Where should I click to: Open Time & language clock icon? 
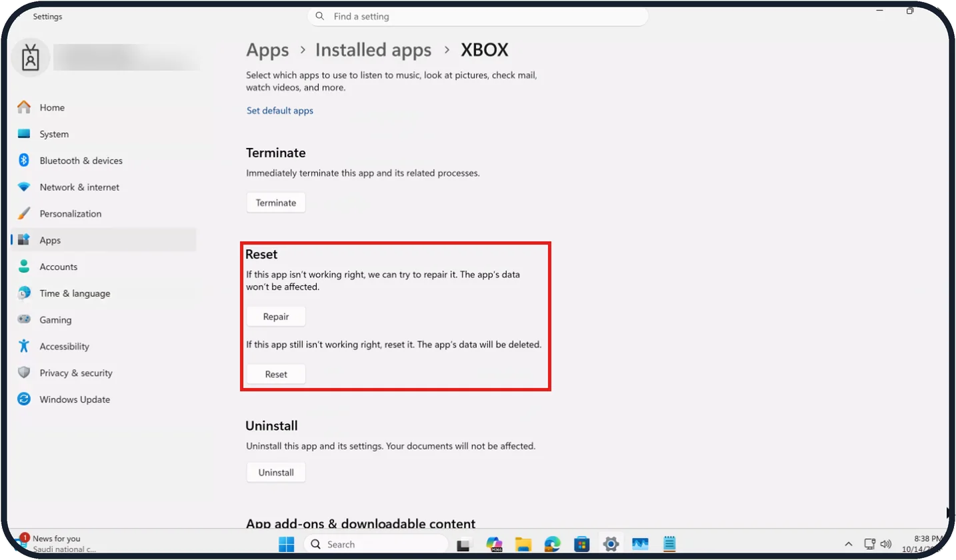click(x=24, y=293)
